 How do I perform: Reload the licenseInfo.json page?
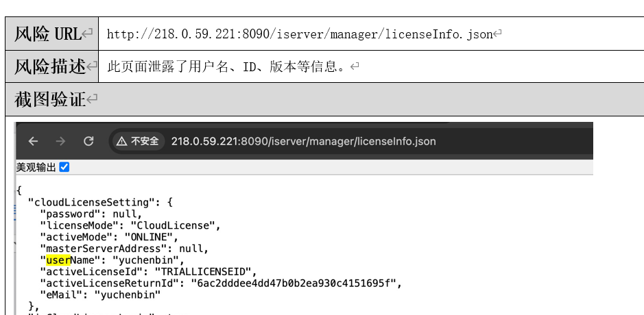(x=88, y=141)
